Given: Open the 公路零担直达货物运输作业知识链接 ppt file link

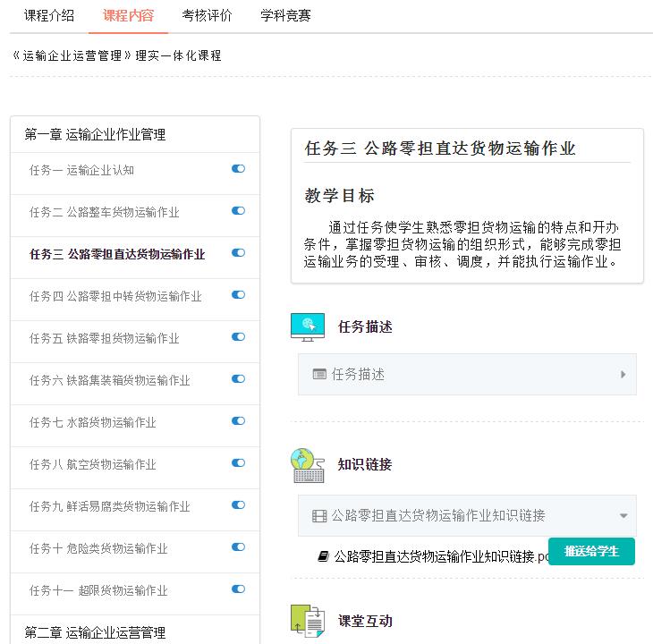Looking at the screenshot, I should (x=438, y=556).
